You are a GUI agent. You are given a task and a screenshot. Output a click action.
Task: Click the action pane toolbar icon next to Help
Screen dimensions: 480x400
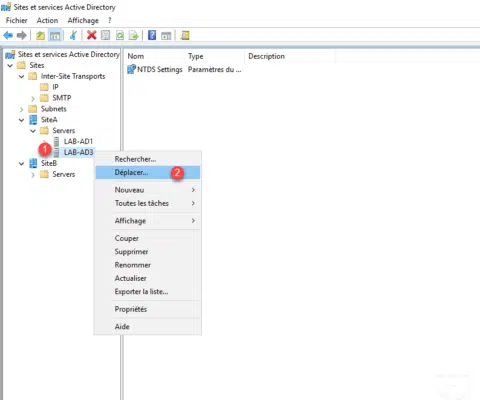click(166, 35)
